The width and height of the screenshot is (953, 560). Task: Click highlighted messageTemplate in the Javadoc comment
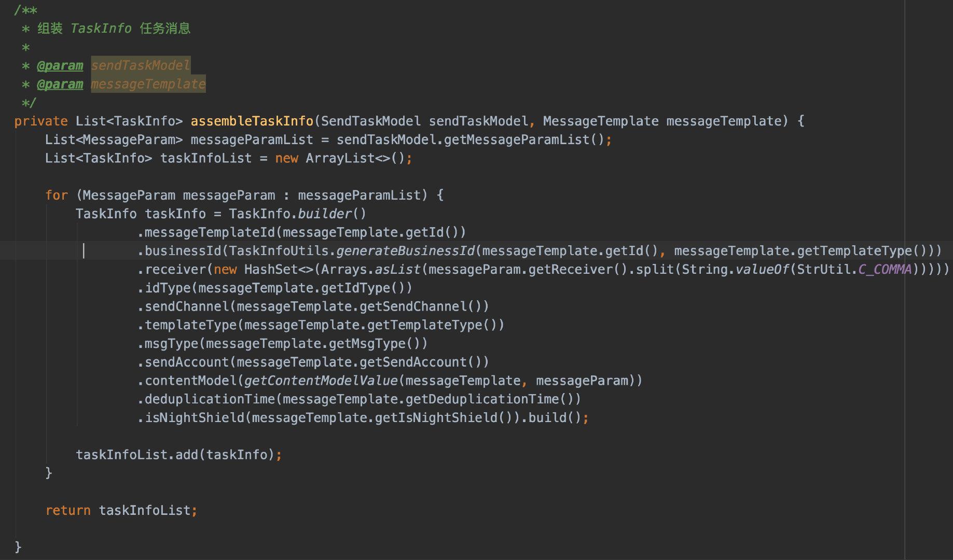click(x=148, y=85)
